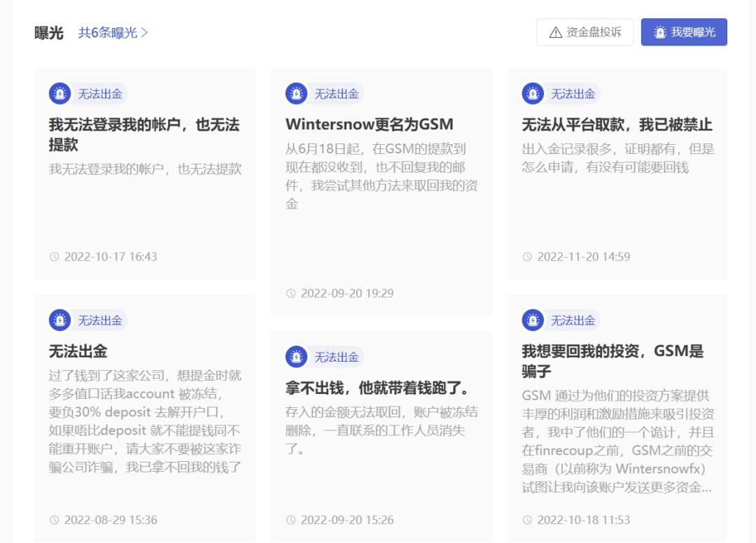The height and width of the screenshot is (543, 756).
Task: Click description 从6月18日起，在GSM的提款
Action: (x=381, y=176)
